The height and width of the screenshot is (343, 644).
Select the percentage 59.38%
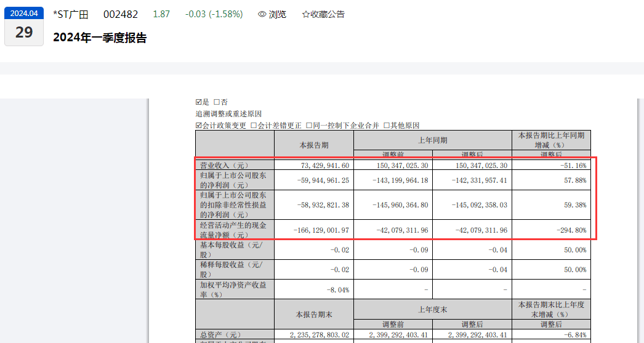(x=575, y=205)
